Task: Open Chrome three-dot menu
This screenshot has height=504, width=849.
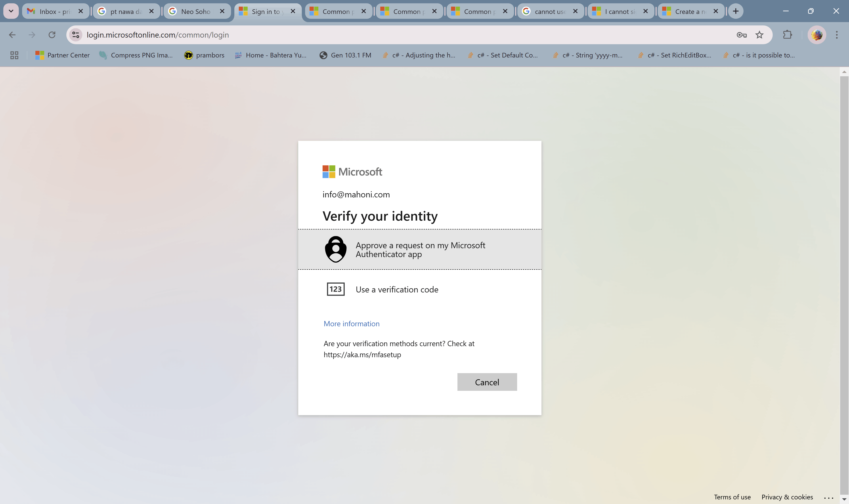Action: click(836, 35)
